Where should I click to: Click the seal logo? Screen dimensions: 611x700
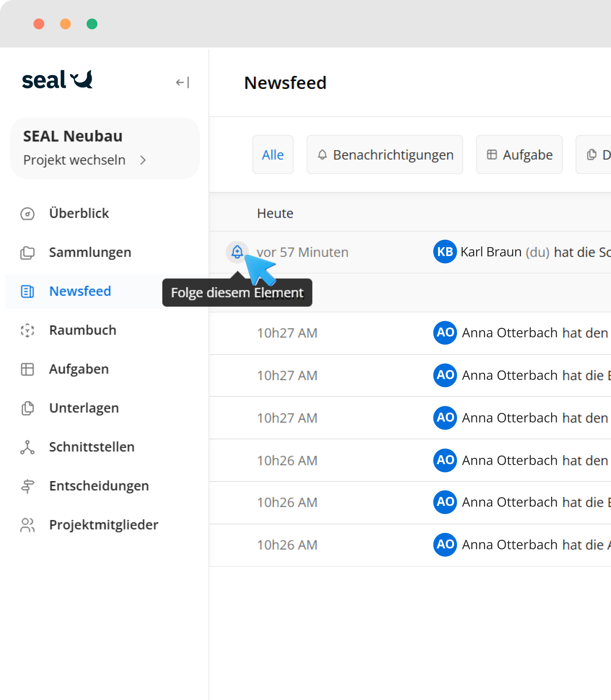(57, 80)
